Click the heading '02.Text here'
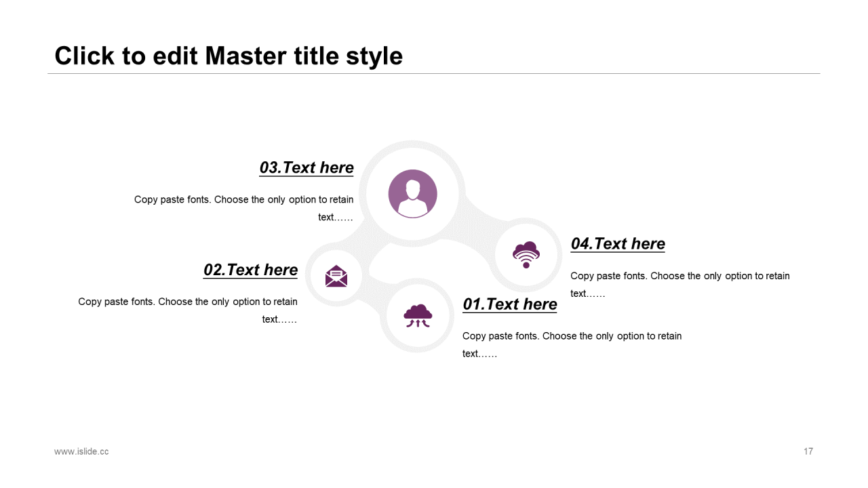 (x=250, y=270)
